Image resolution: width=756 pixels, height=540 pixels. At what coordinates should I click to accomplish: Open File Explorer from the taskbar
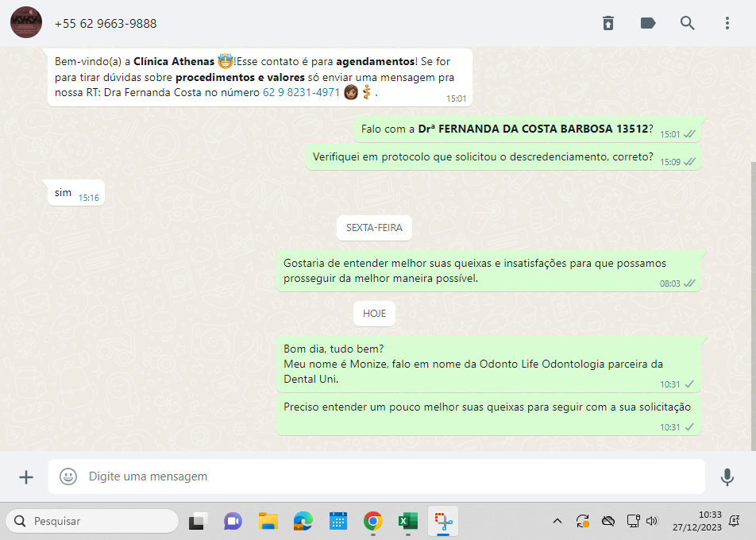268,521
